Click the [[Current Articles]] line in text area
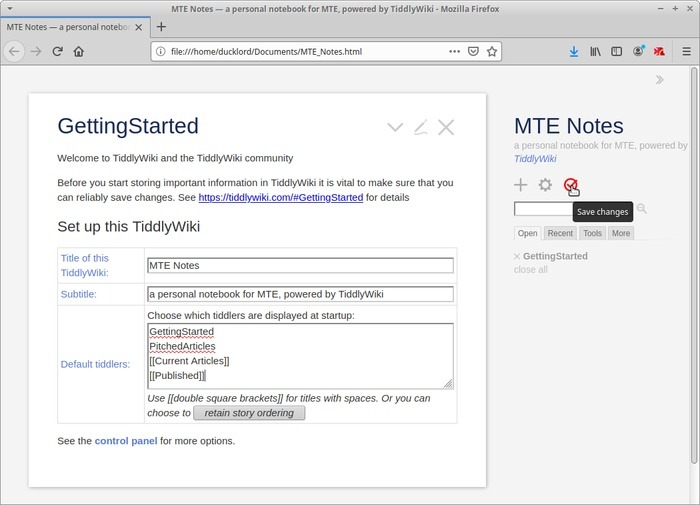 tap(189, 361)
